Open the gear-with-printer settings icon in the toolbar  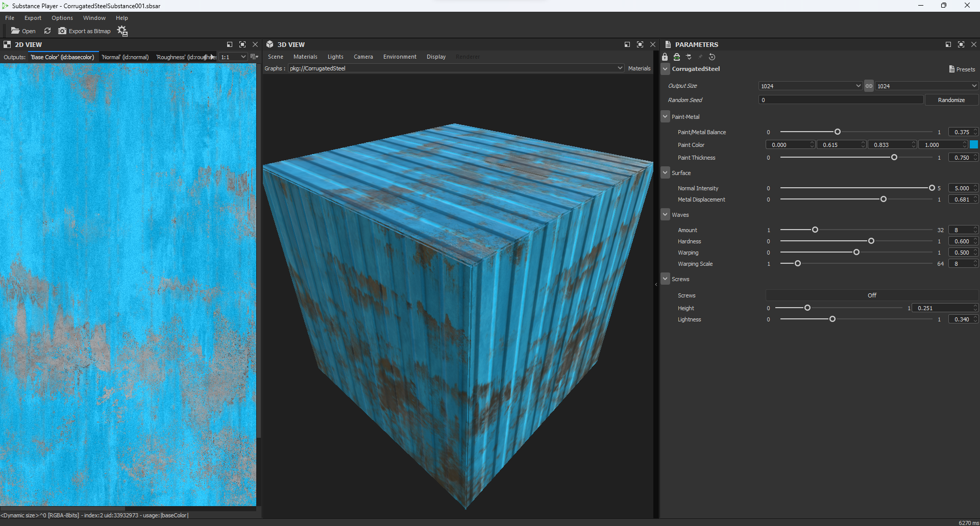coord(122,31)
